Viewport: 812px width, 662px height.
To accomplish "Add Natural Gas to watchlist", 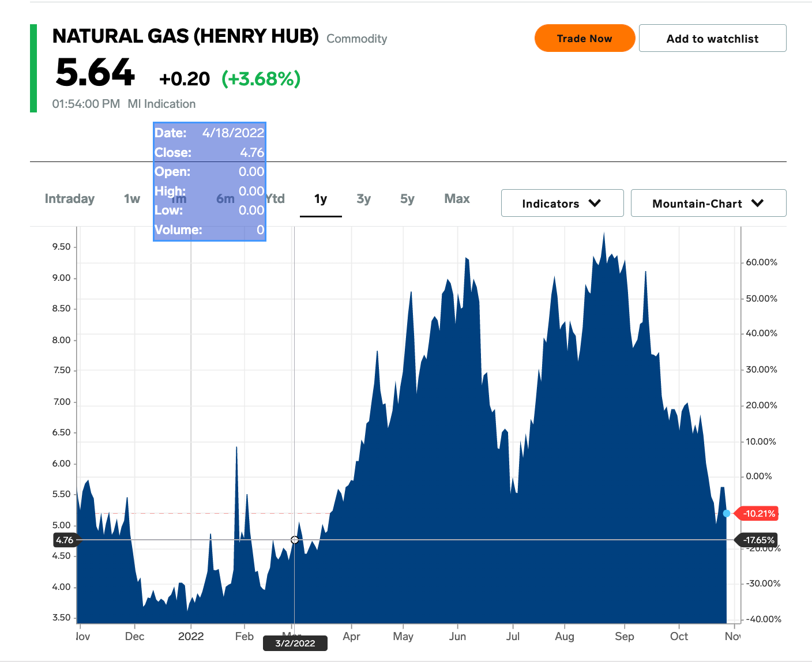I will (712, 39).
